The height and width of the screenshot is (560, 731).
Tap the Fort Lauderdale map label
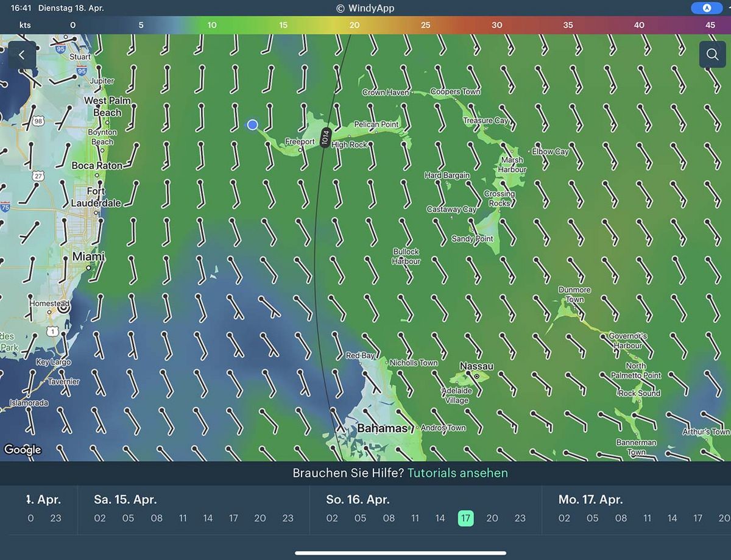tap(96, 197)
